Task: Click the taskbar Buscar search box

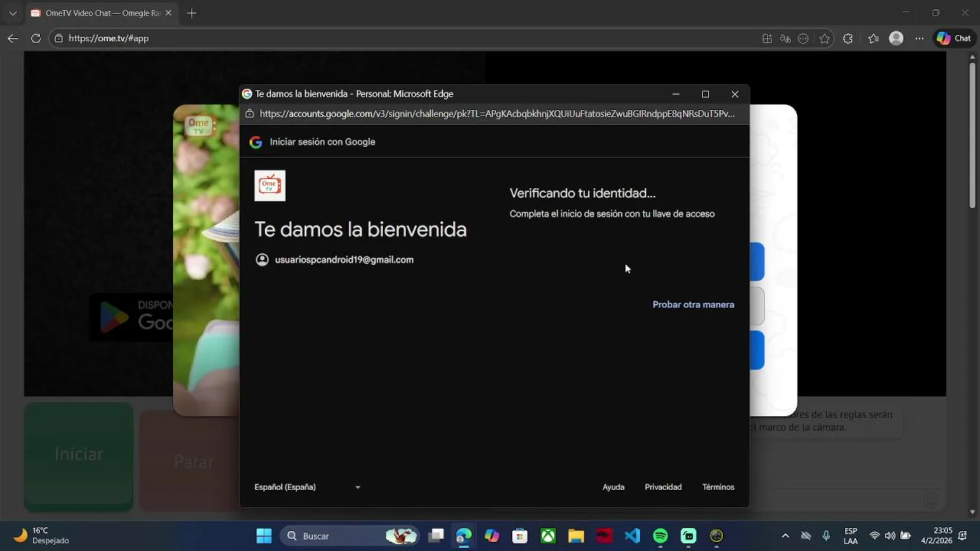Action: [x=350, y=536]
